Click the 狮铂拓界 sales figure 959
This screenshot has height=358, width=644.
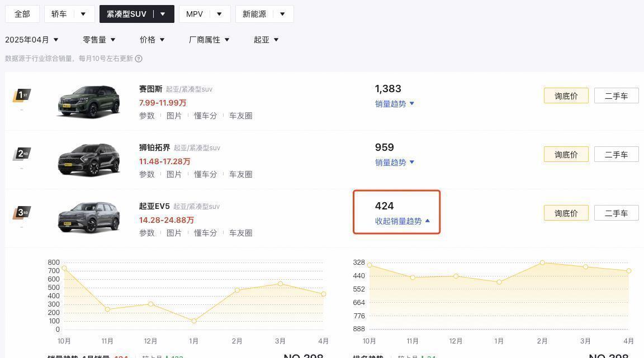[x=385, y=147]
